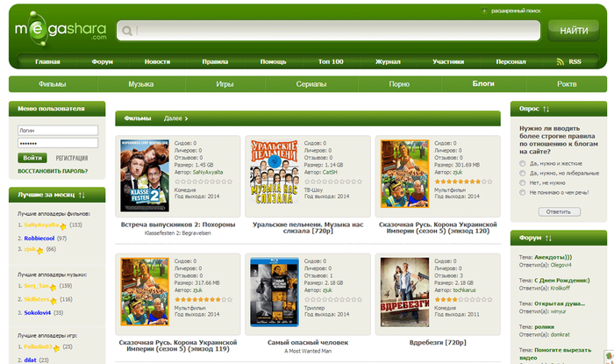
Task: Rate Встреча выпускников 2 using its star bar
Action: (203, 182)
